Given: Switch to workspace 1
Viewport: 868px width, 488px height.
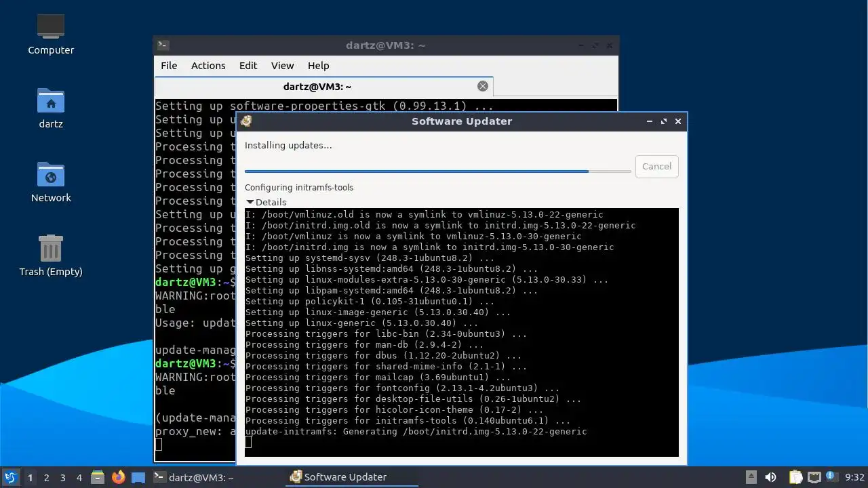Looking at the screenshot, I should point(30,477).
